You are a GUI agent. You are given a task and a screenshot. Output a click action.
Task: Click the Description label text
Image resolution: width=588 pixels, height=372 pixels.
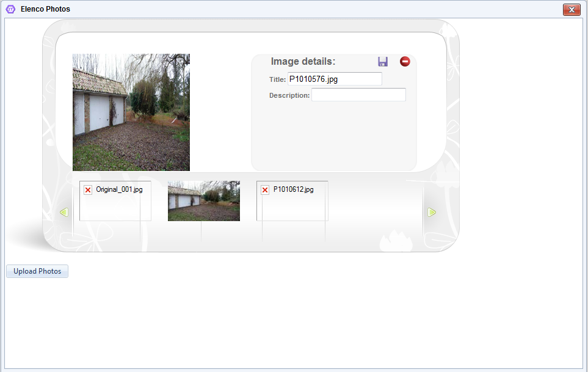click(x=289, y=96)
